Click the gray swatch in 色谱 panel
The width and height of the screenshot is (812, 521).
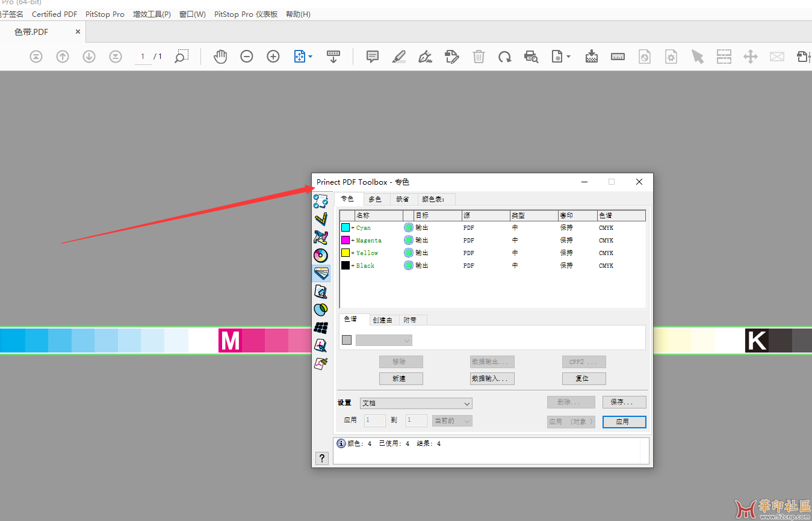click(x=347, y=341)
